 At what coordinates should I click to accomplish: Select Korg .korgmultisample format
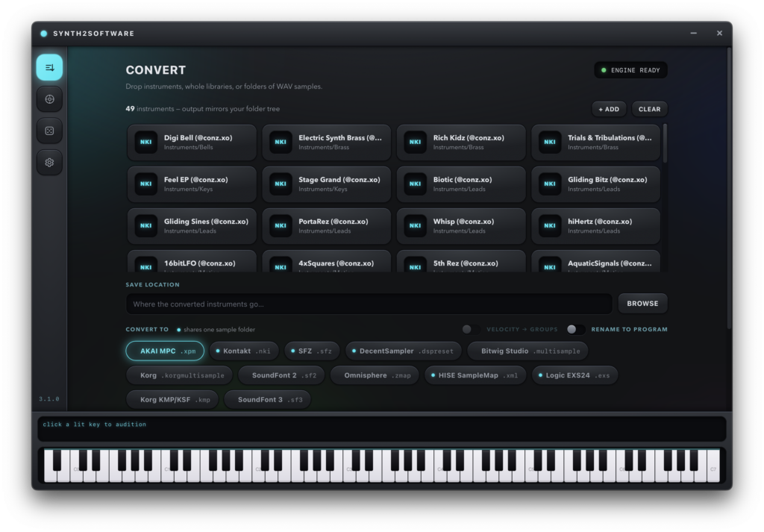click(x=179, y=375)
